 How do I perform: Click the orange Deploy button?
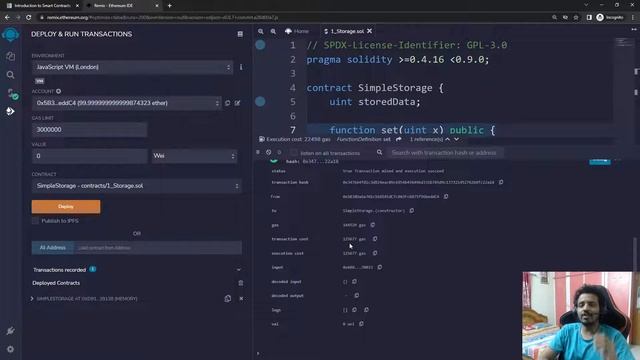66,207
